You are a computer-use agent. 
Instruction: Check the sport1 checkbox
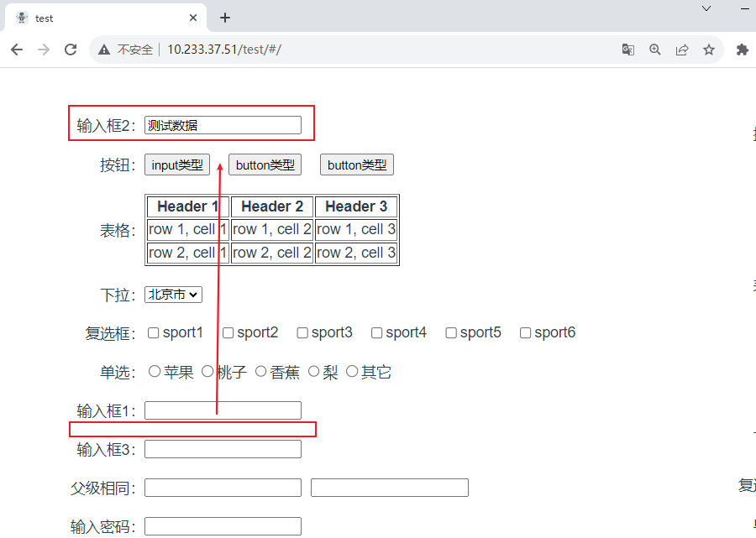click(x=154, y=333)
